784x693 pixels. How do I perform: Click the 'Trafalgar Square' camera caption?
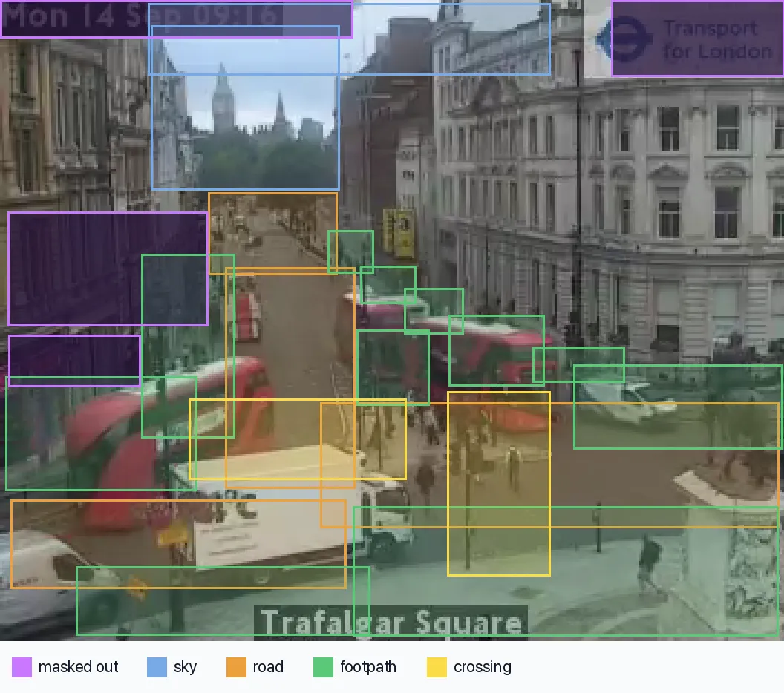[391, 623]
